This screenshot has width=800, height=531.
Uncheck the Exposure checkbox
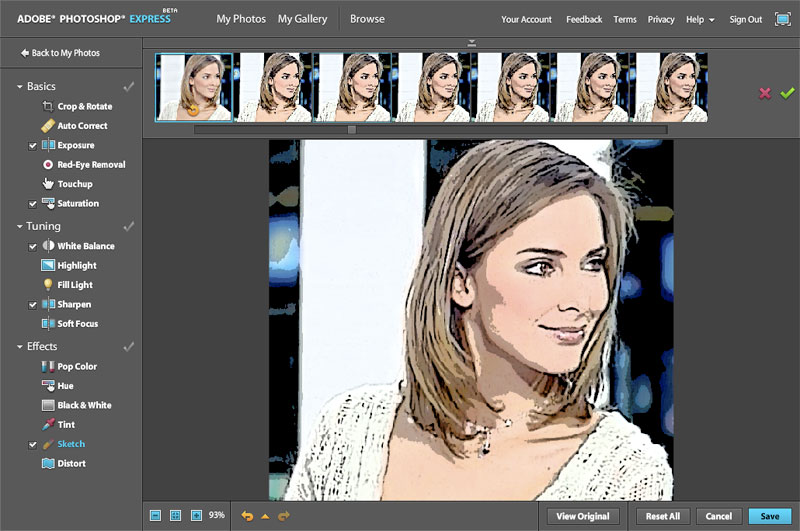pos(33,146)
